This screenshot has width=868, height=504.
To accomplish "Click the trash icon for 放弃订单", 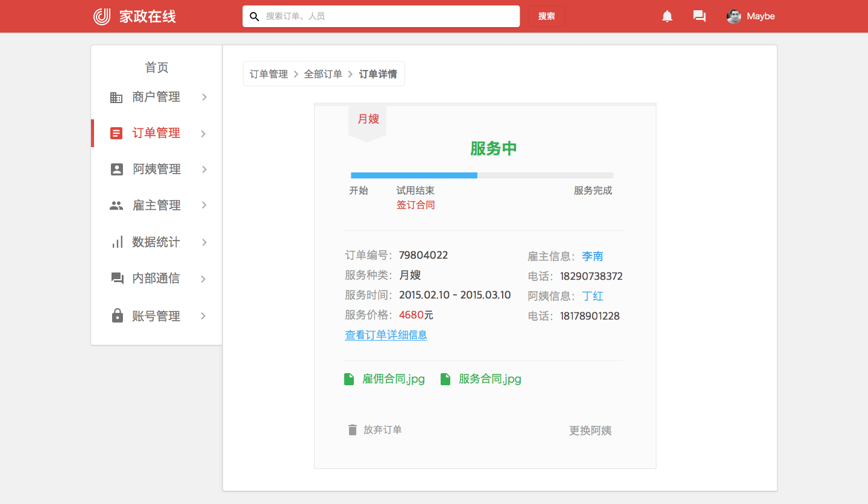I will click(x=353, y=430).
